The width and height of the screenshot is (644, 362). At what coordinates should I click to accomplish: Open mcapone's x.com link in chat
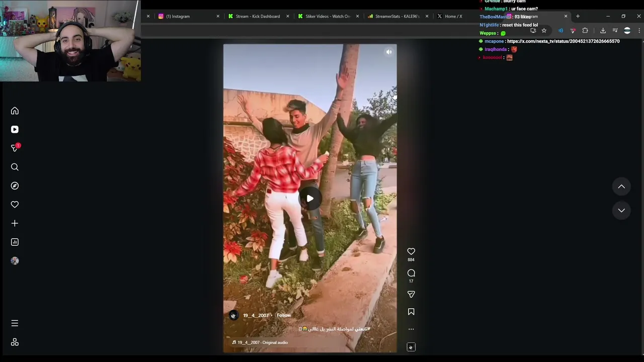[x=563, y=41]
